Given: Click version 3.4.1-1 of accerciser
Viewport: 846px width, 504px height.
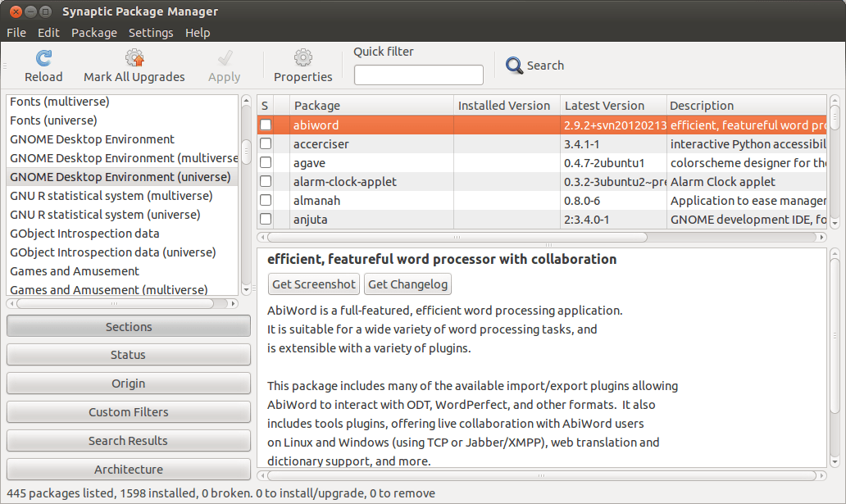Looking at the screenshot, I should (x=582, y=144).
